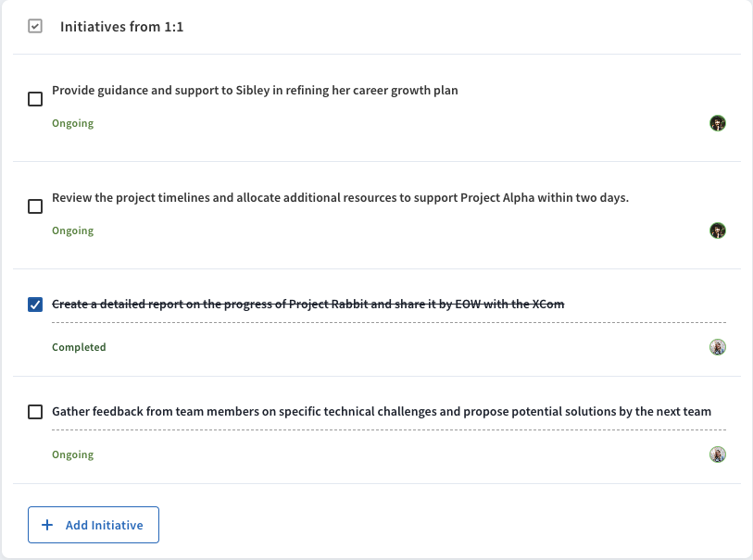
Task: Check the gather feedback from team initiative
Action: [35, 412]
